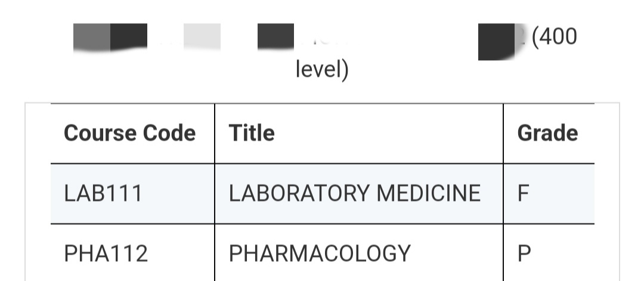This screenshot has width=644, height=281.
Task: Click the LAB111 course code cell
Action: [x=103, y=193]
